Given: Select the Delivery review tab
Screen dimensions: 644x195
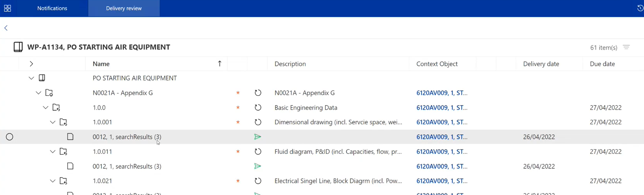Looking at the screenshot, I should point(124,8).
